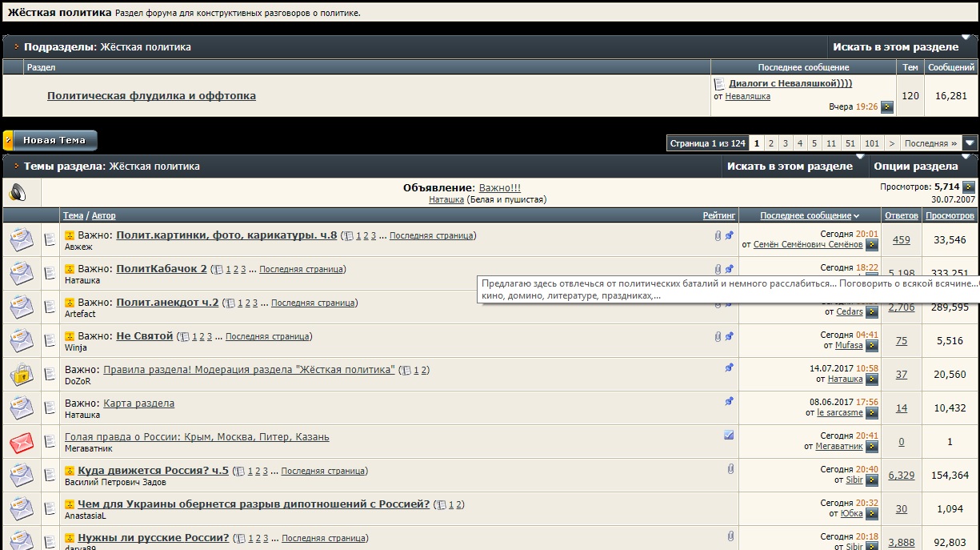Viewport: 980px width, 550px height.
Task: Click go-to-last-post icon beside Юбка
Action: [x=872, y=513]
